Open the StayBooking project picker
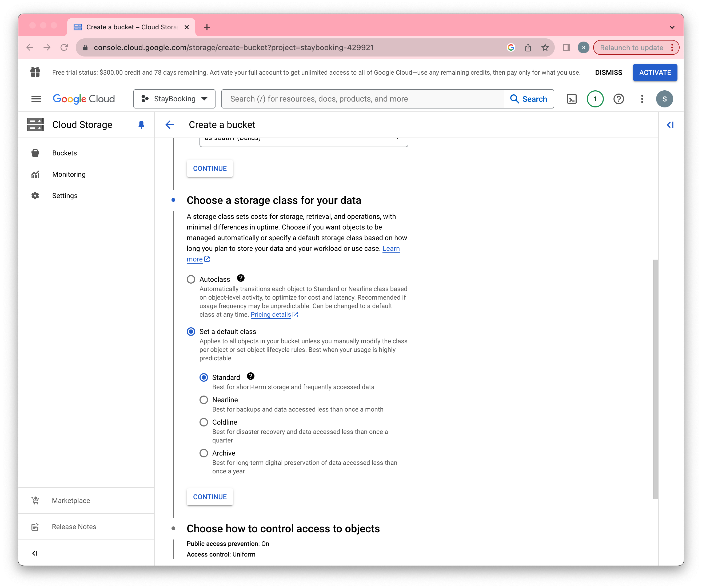Viewport: 702px width, 588px height. pos(174,99)
